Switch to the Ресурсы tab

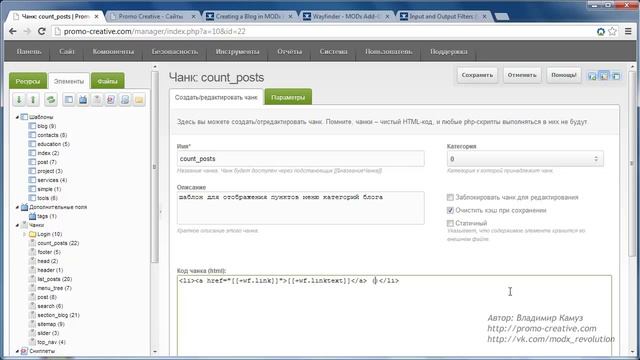(28, 81)
